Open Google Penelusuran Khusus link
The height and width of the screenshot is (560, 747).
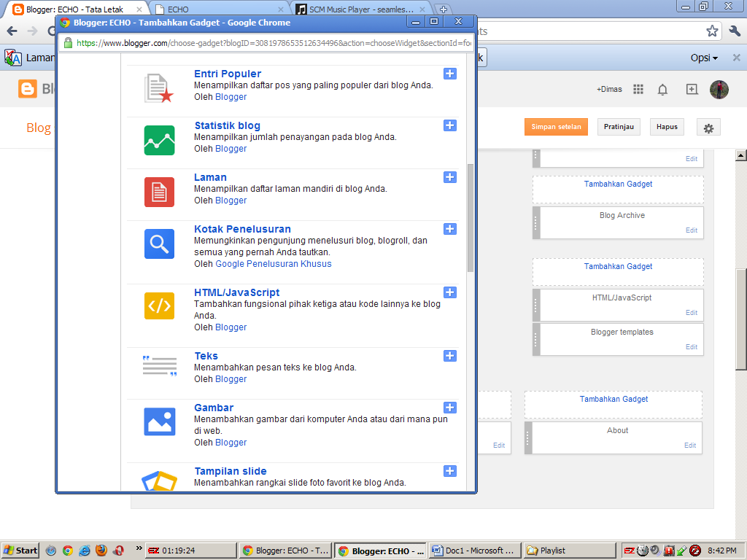click(274, 264)
